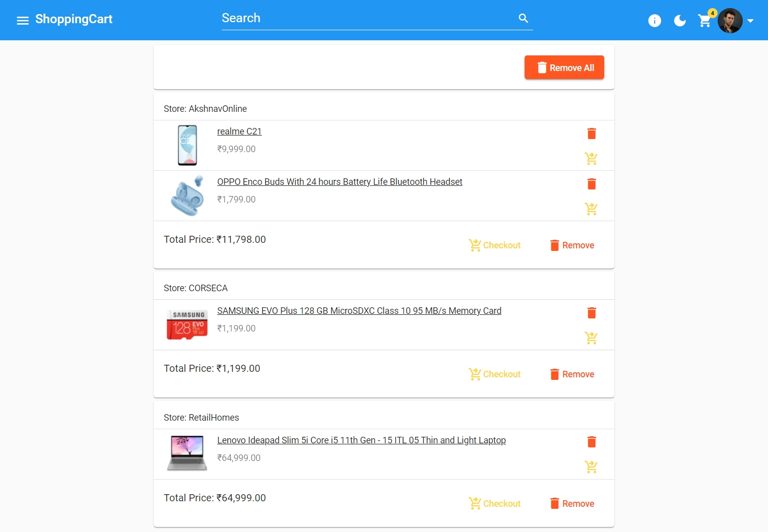Delete OPPO Enco Buds using trash icon
Image resolution: width=768 pixels, height=532 pixels.
(x=592, y=184)
